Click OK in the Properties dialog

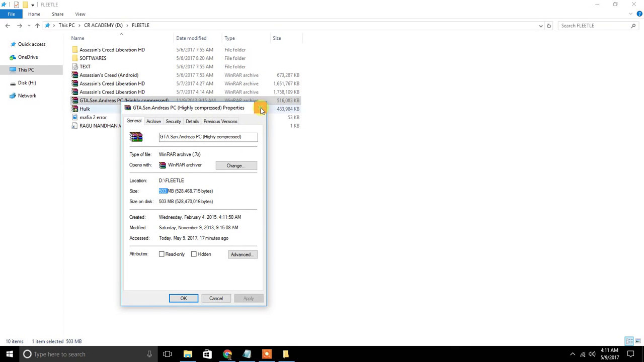click(x=184, y=298)
